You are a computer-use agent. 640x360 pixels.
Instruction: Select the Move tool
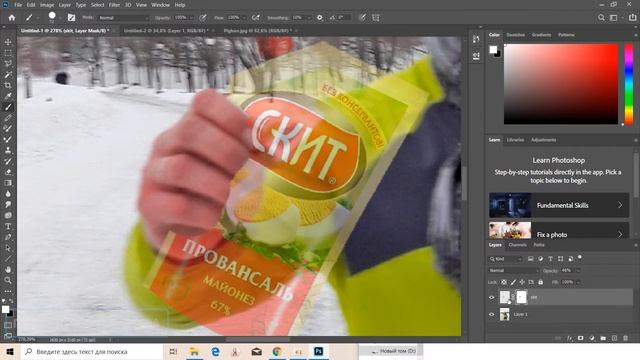coord(8,42)
